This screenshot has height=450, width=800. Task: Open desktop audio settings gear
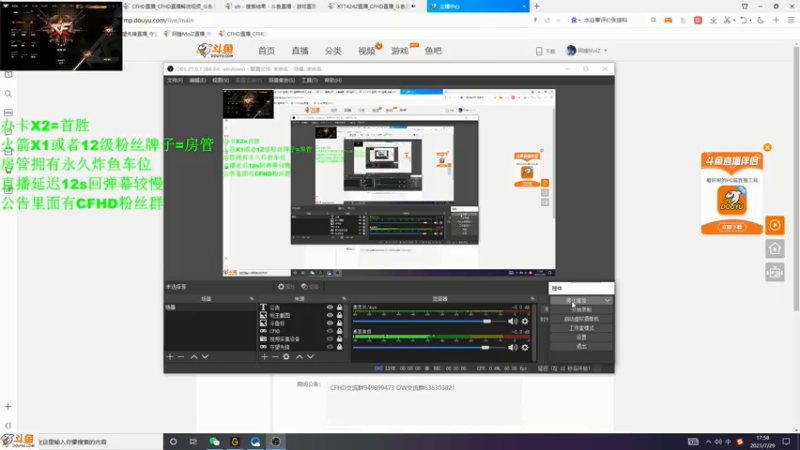coord(525,347)
